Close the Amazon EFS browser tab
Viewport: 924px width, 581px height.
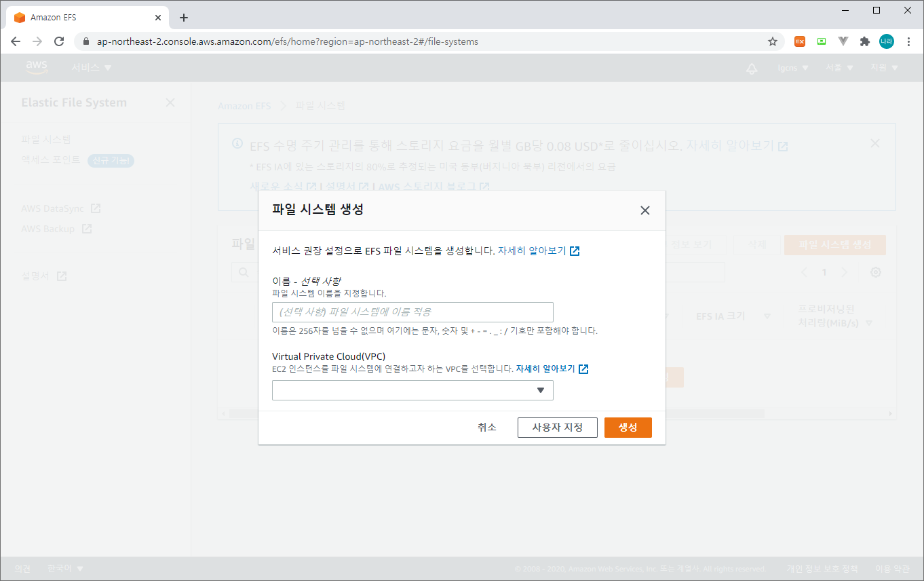[x=157, y=18]
